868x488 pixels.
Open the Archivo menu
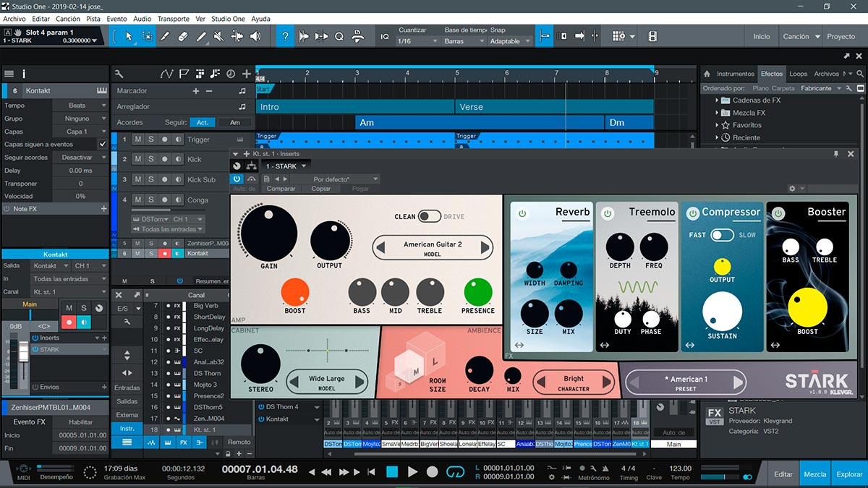[x=14, y=19]
